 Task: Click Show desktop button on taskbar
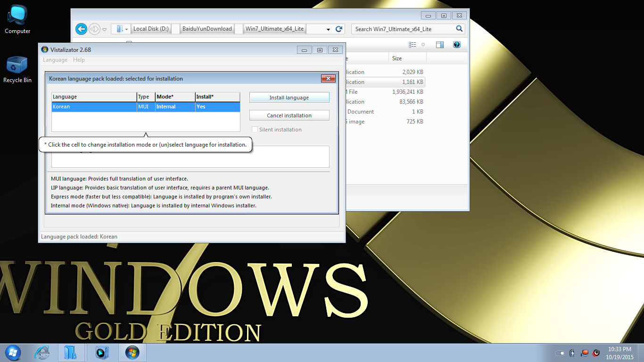click(x=640, y=353)
